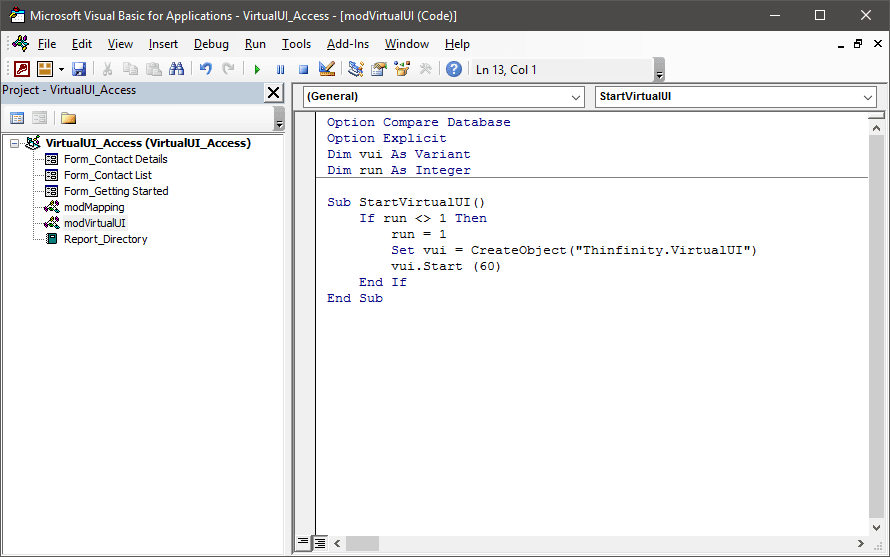Image resolution: width=890 pixels, height=557 pixels.
Task: Open Visual Basic Help question mark icon
Action: click(x=454, y=69)
